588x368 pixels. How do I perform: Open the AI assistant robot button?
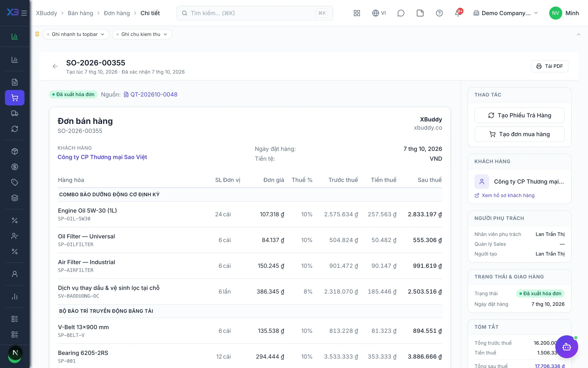click(x=567, y=347)
